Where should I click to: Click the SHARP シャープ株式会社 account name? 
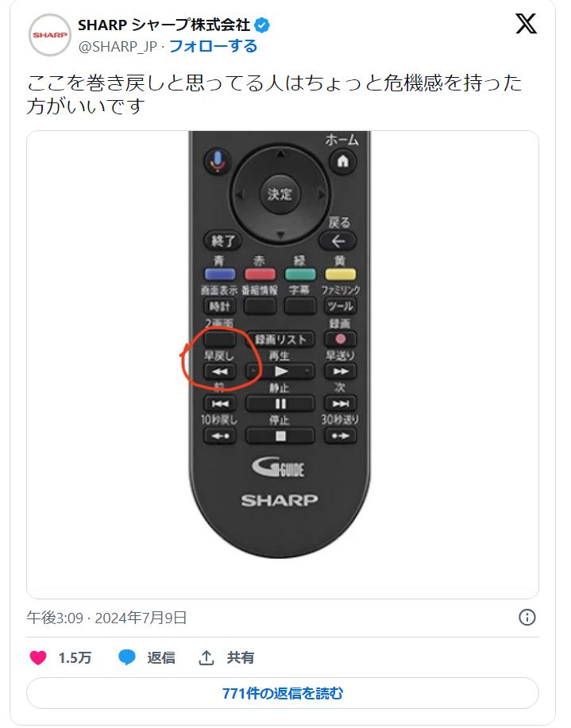(164, 25)
